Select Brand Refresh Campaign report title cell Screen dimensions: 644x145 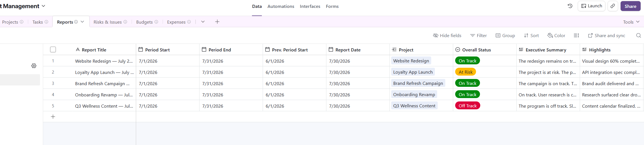102,83
